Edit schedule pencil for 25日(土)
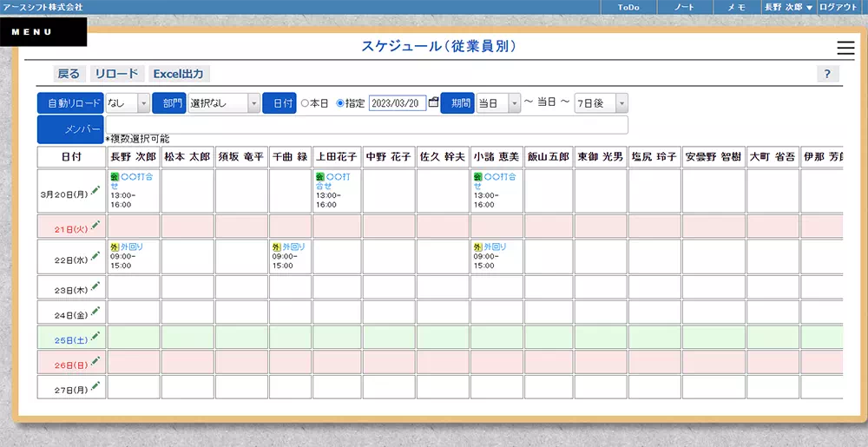868x447 pixels. pos(95,335)
